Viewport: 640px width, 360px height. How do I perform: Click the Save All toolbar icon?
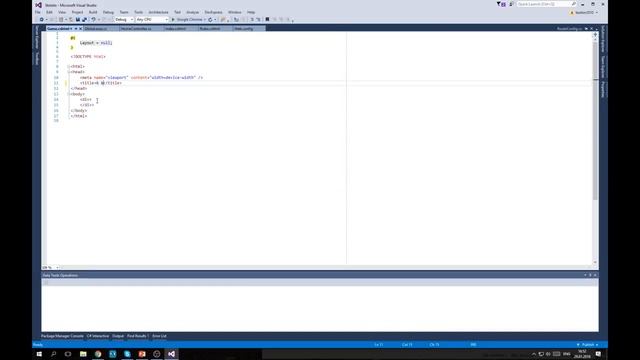point(84,20)
